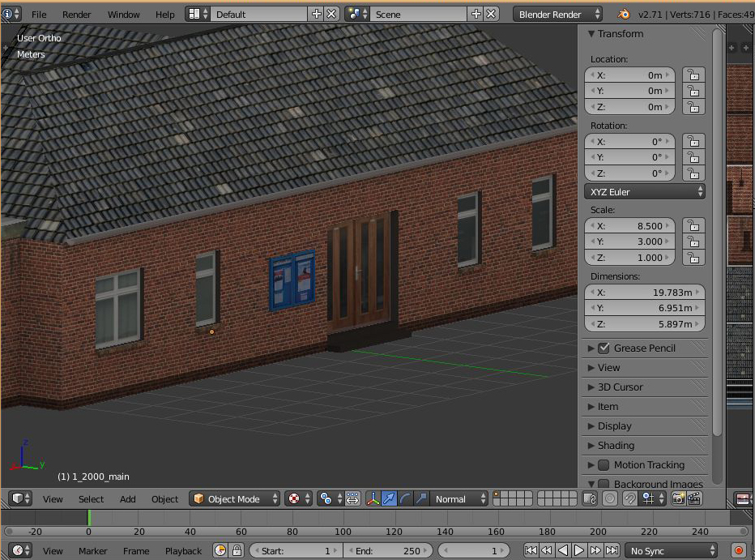The image size is (755, 560).
Task: Jump to the timeline end frame
Action: pyautogui.click(x=612, y=551)
